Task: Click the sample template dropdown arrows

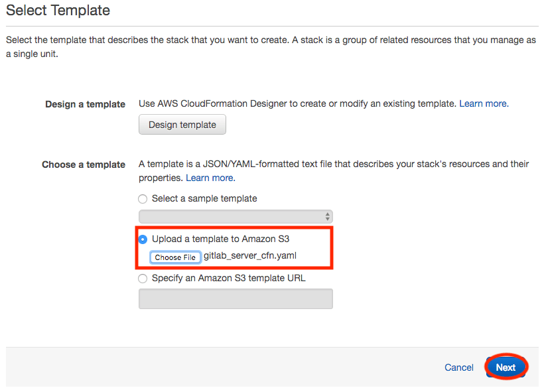Action: click(x=326, y=216)
